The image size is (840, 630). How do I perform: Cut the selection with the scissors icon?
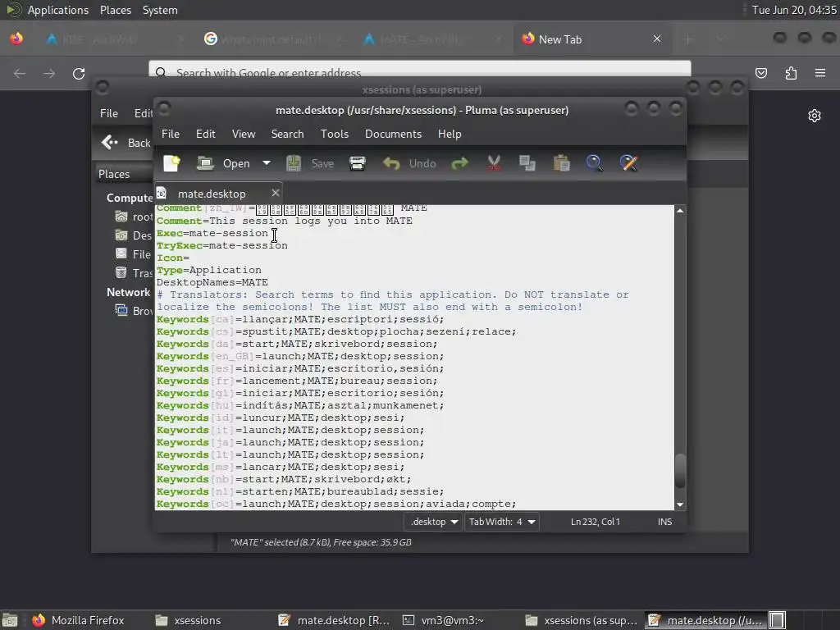pos(494,163)
